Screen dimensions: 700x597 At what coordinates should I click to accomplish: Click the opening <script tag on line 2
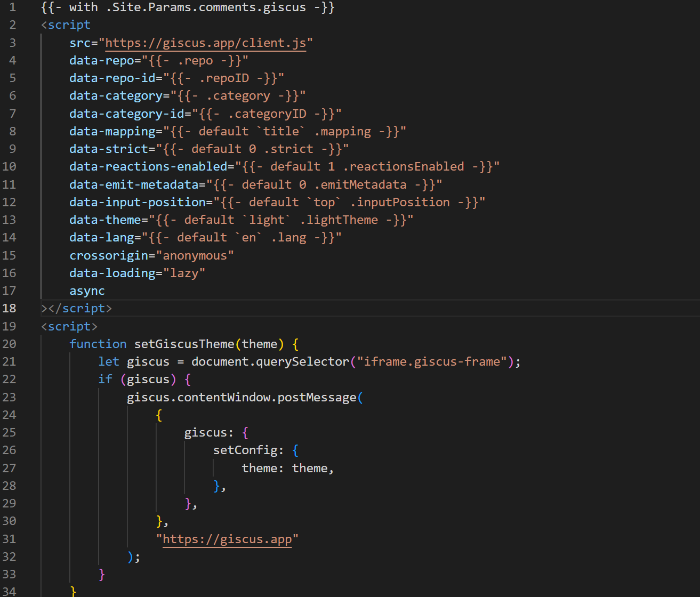tap(66, 25)
